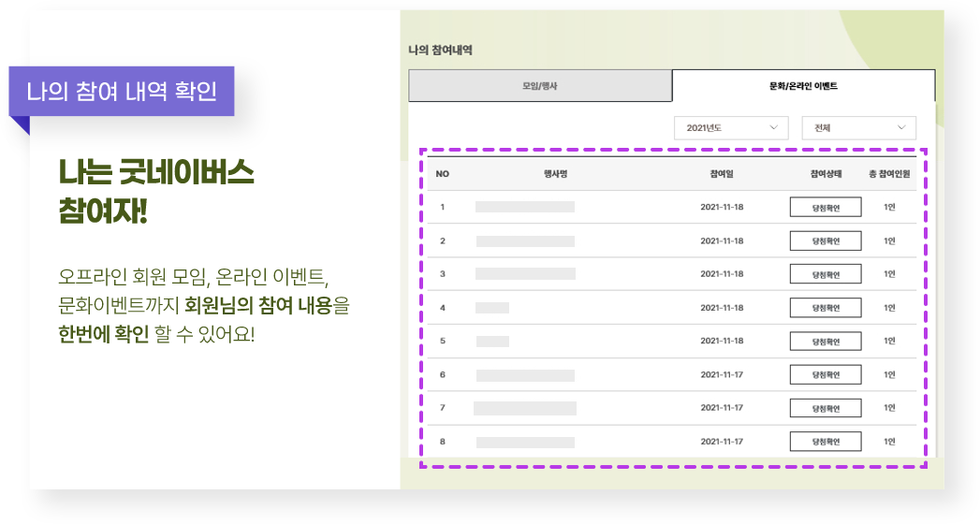The height and width of the screenshot is (524, 980).
Task: Open the 전체 filter dropdown
Action: coord(858,127)
